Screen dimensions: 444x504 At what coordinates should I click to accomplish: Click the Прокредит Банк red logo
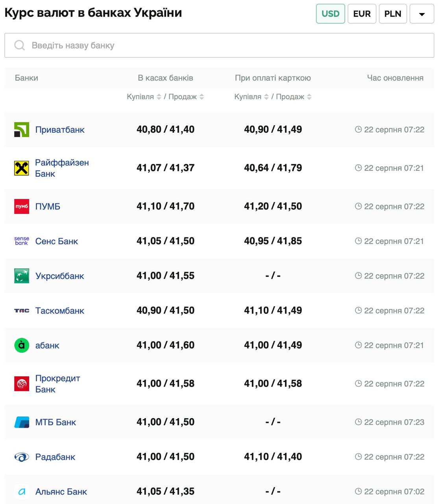[x=22, y=384]
